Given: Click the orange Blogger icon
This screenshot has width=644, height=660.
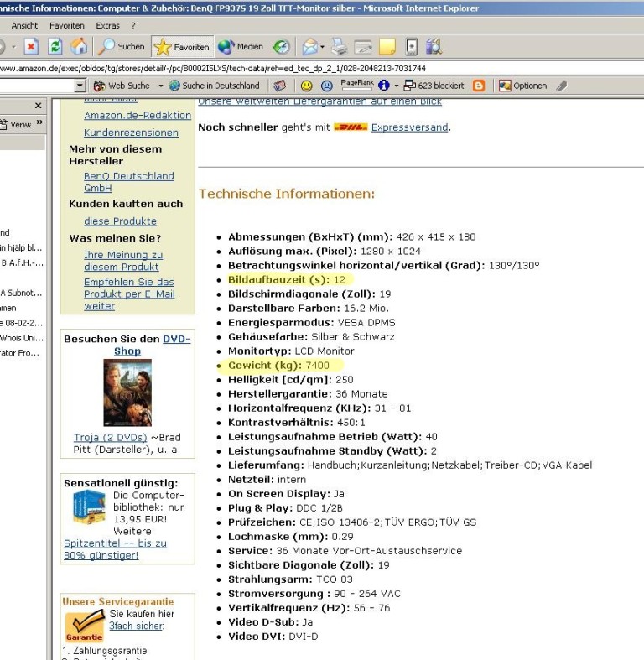Looking at the screenshot, I should (x=479, y=86).
